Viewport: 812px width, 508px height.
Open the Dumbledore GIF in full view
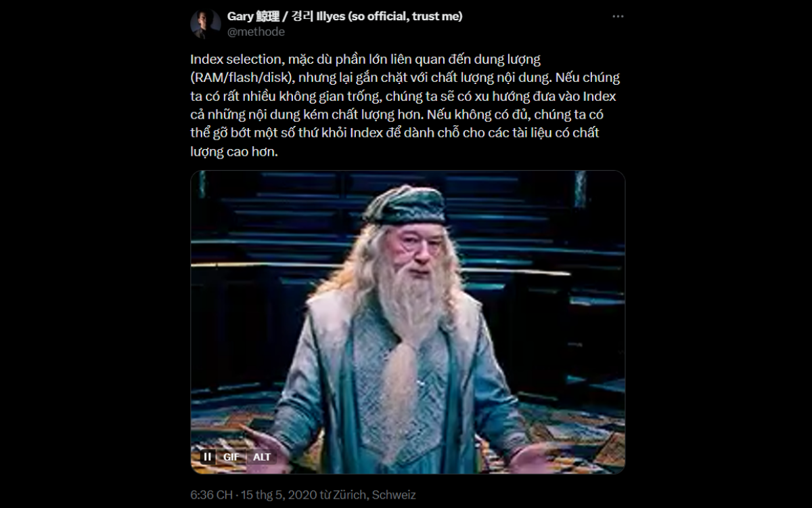pos(407,322)
